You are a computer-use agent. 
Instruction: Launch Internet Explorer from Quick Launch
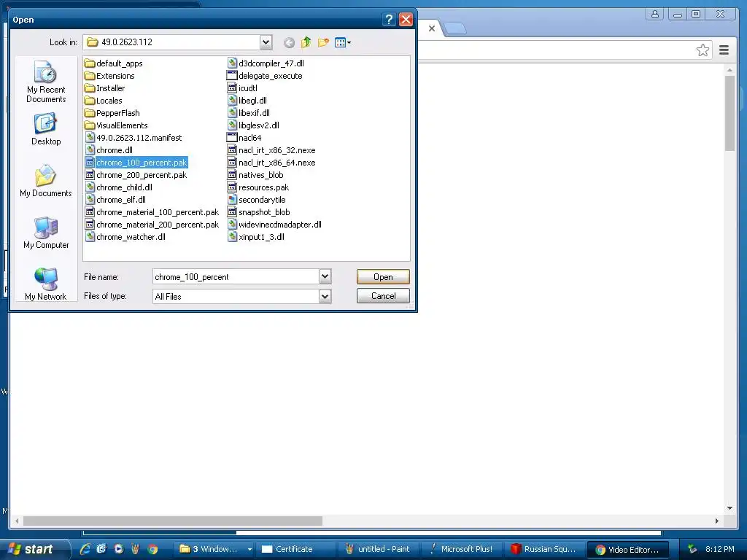85,549
